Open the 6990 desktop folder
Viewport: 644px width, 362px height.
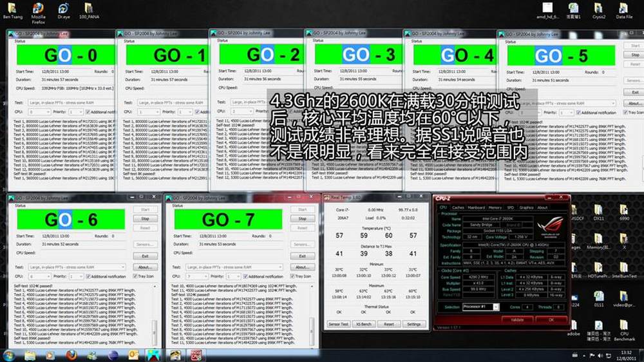point(624,213)
